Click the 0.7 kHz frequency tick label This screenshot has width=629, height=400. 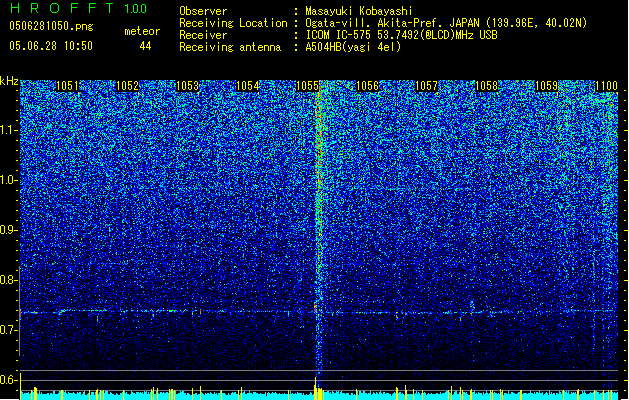(x=9, y=330)
